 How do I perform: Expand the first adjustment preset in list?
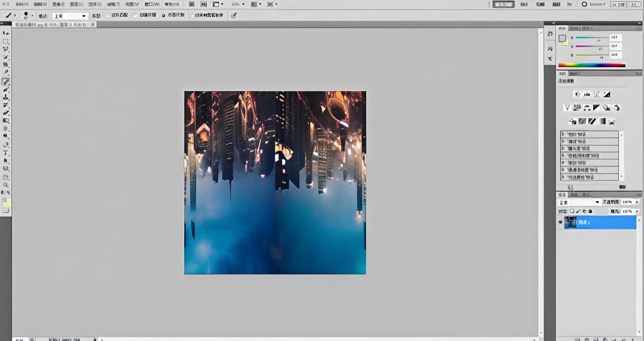click(564, 134)
